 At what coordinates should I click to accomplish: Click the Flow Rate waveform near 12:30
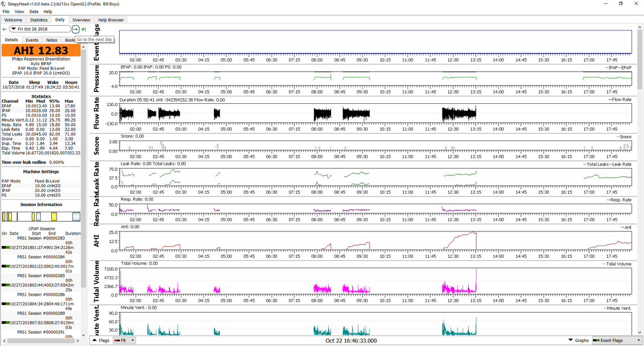pos(454,114)
